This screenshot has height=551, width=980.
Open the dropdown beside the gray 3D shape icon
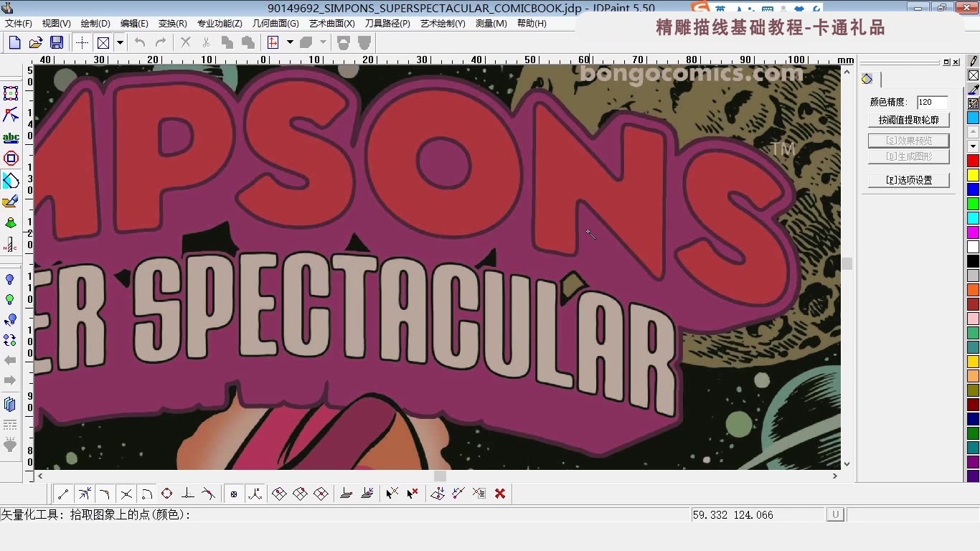coord(323,42)
